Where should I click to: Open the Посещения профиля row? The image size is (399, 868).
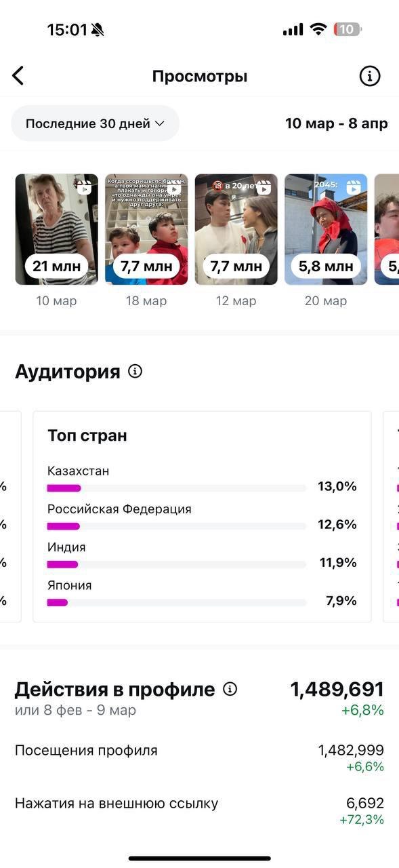pyautogui.click(x=199, y=757)
